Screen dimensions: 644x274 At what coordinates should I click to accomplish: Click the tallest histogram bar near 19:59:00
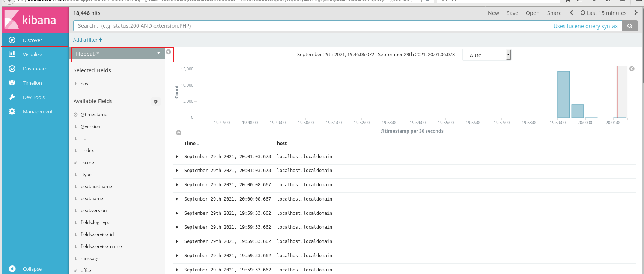coord(563,94)
